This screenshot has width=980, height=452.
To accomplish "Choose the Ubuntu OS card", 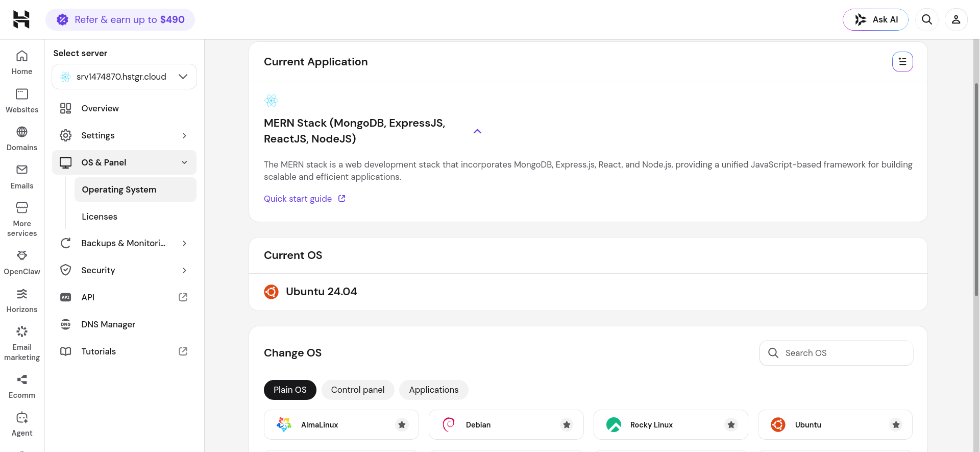I will click(835, 425).
